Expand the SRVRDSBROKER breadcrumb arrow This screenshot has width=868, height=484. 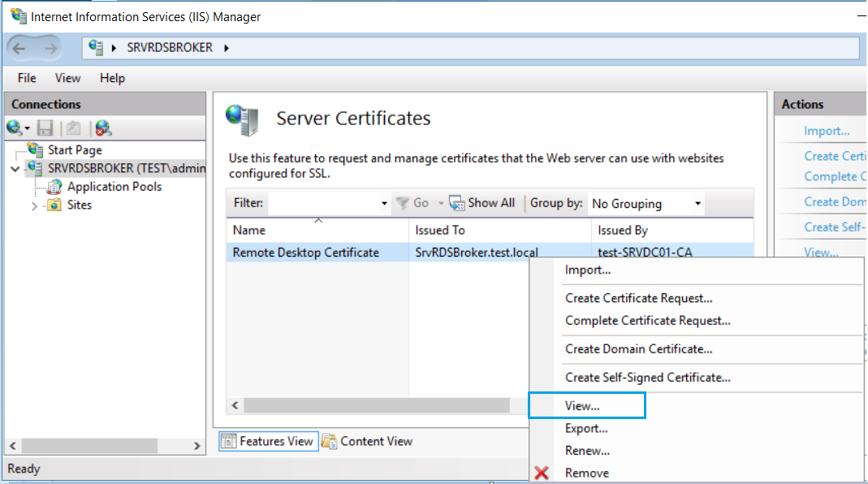(x=227, y=48)
